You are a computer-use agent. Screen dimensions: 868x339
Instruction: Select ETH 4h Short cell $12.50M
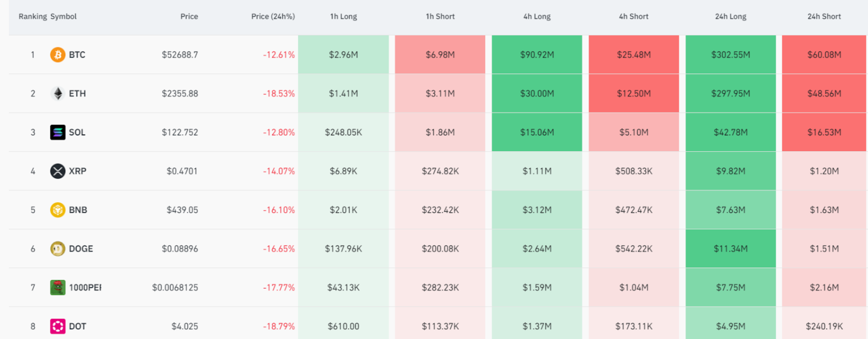pos(634,93)
